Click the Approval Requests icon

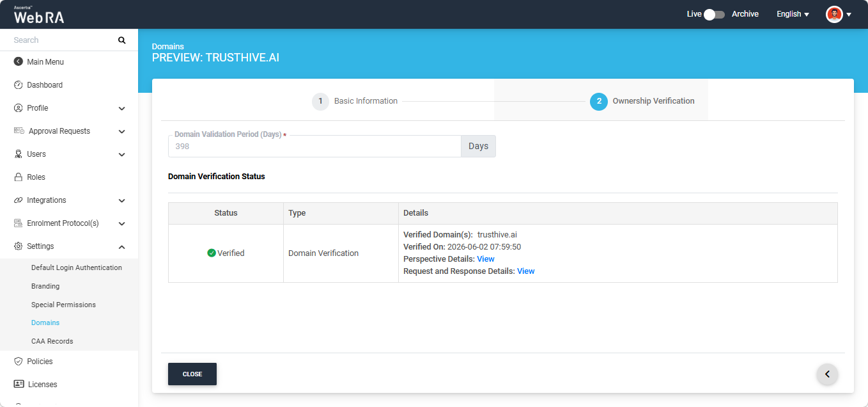pos(19,131)
